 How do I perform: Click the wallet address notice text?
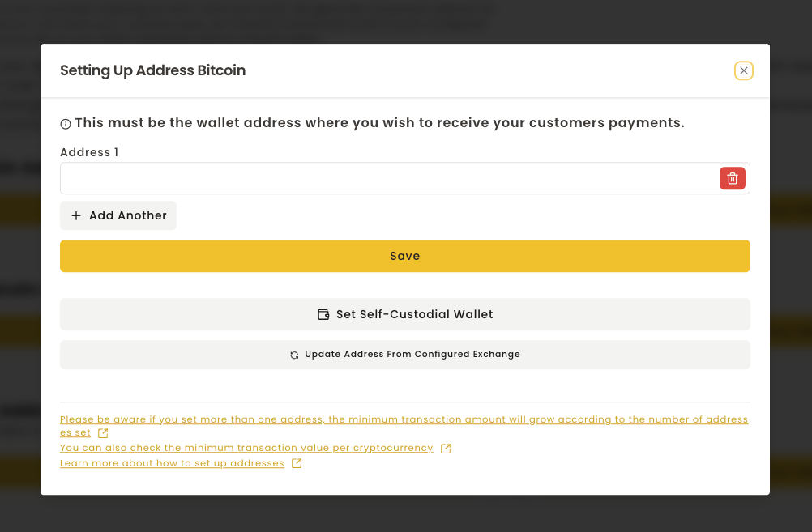[379, 123]
